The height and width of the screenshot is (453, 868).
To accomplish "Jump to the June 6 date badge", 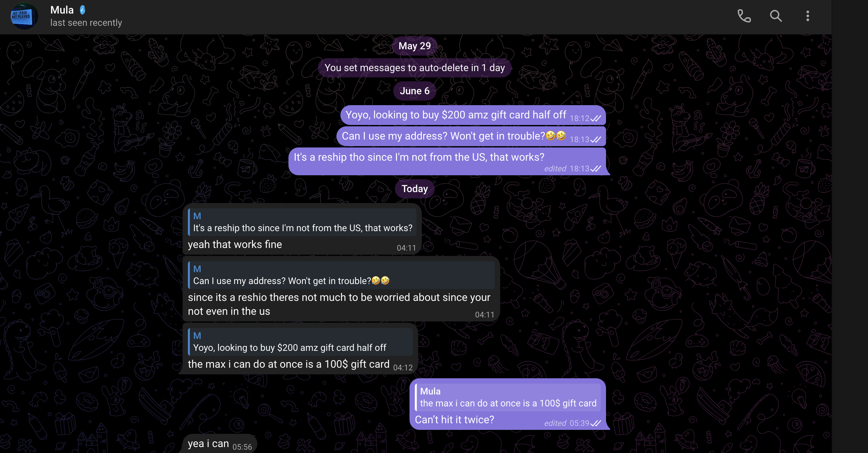I will coord(414,91).
